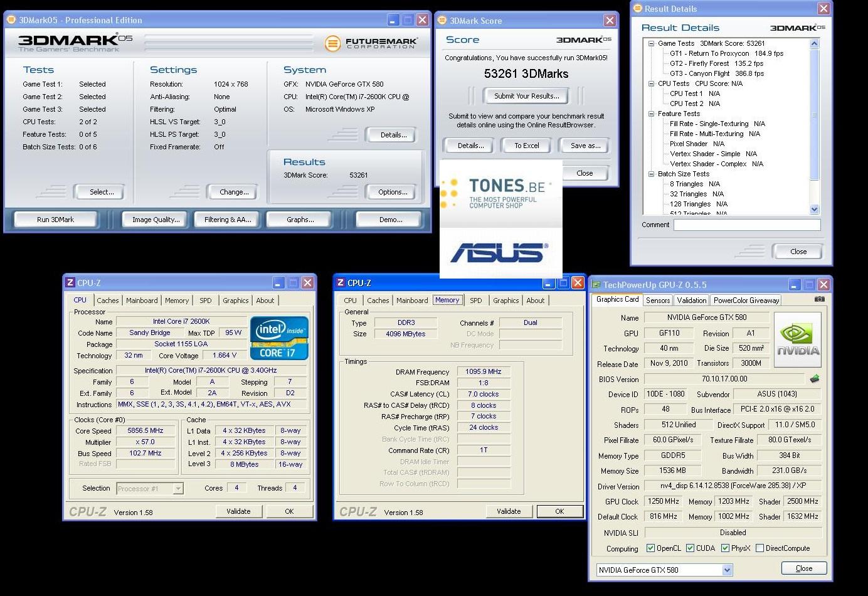Click the Futuremark logo icon in 3DMark05
The image size is (868, 596).
(x=332, y=43)
